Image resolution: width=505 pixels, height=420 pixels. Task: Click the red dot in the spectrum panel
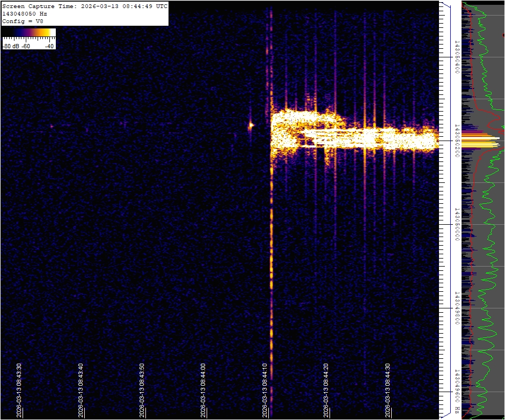503,35
